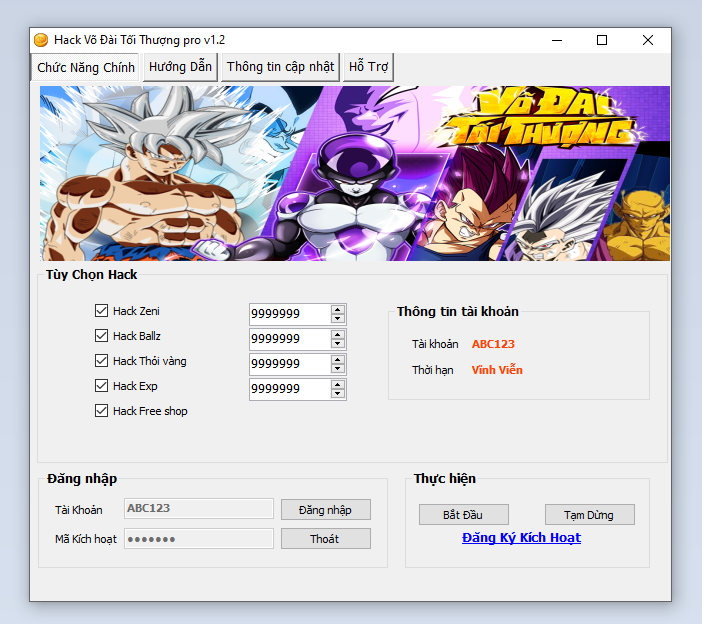Switch to the Hướng Dẫn tab

coord(180,67)
